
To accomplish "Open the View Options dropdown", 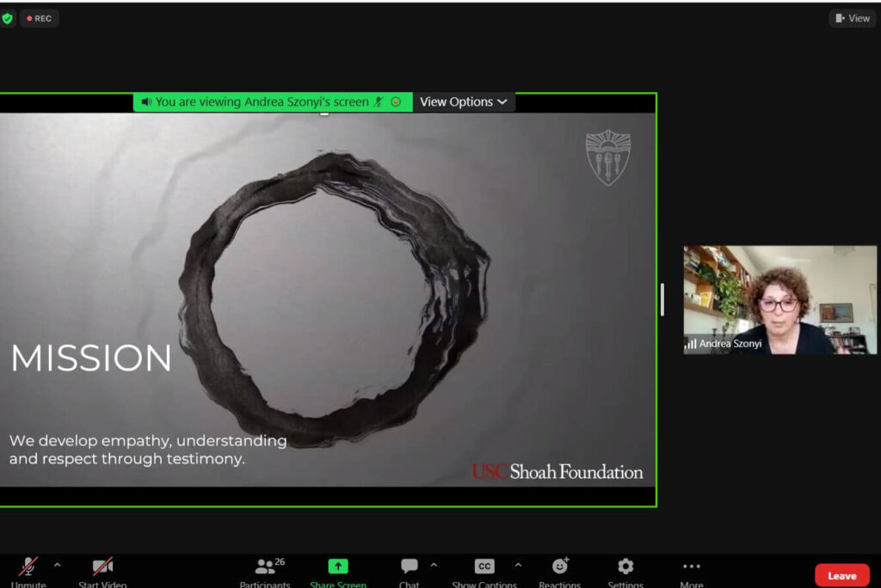I will tap(464, 102).
